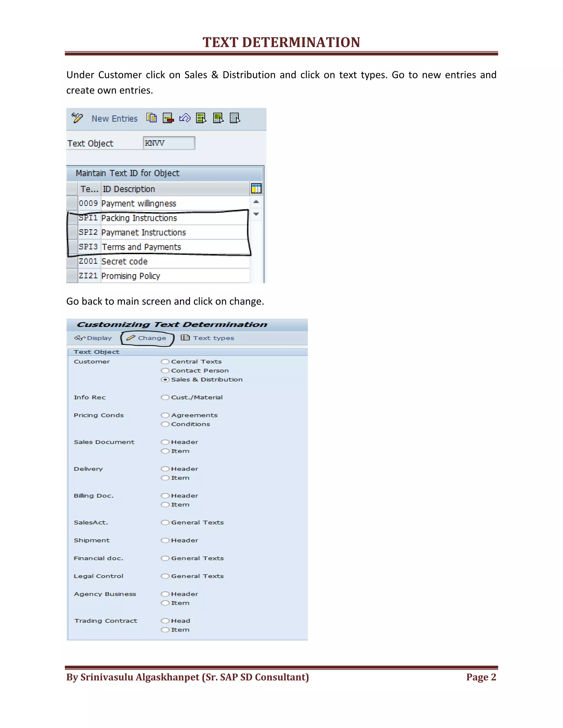
Task: Click the Delete row icon
Action: click(168, 118)
